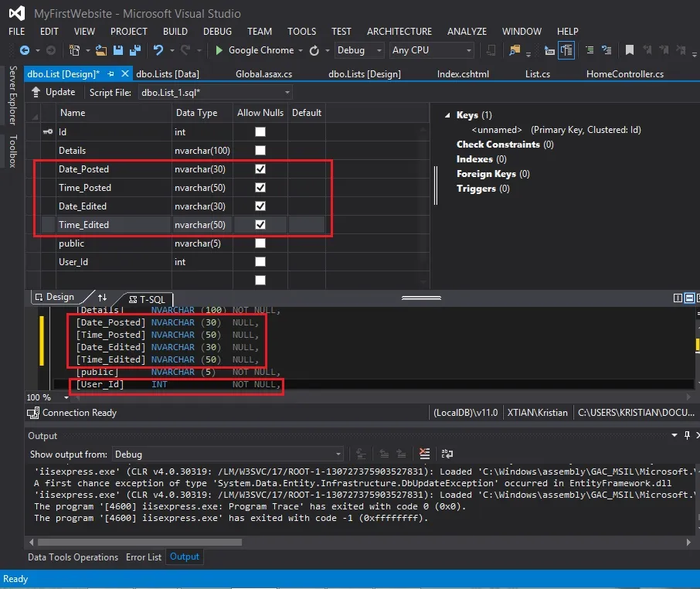Open the BUILD menu
Image resolution: width=700 pixels, height=589 pixels.
pyautogui.click(x=175, y=31)
